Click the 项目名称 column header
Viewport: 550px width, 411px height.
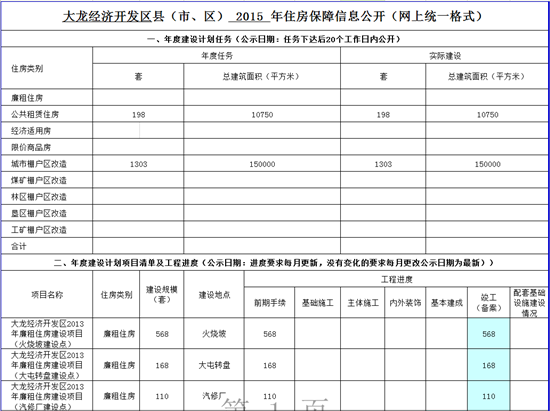(x=47, y=295)
